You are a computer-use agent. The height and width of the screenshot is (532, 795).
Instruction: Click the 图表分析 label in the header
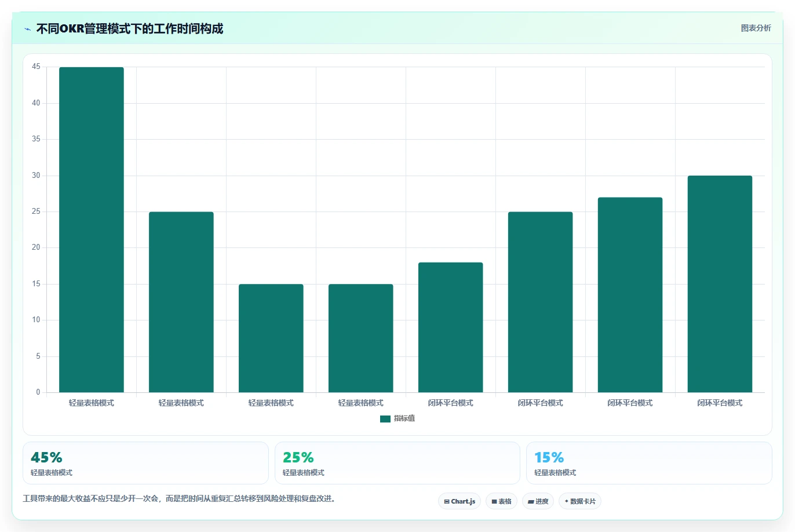pos(756,28)
